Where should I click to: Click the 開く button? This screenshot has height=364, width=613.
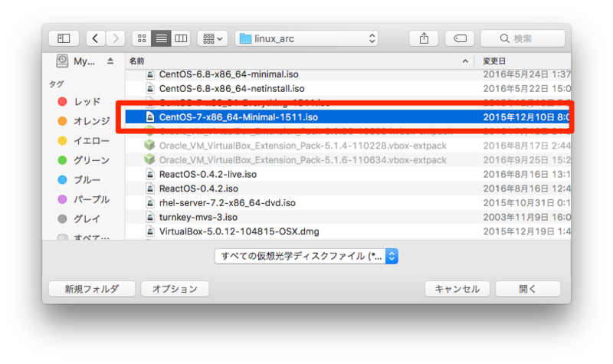(x=528, y=289)
